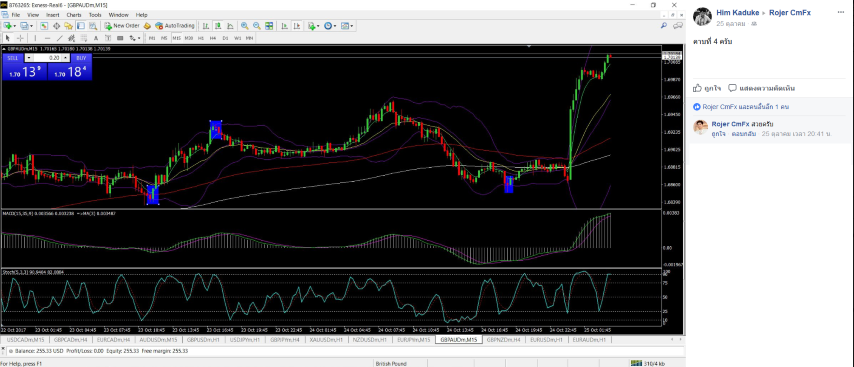Select the H4 timeframe button
The image size is (854, 367).
pos(213,38)
